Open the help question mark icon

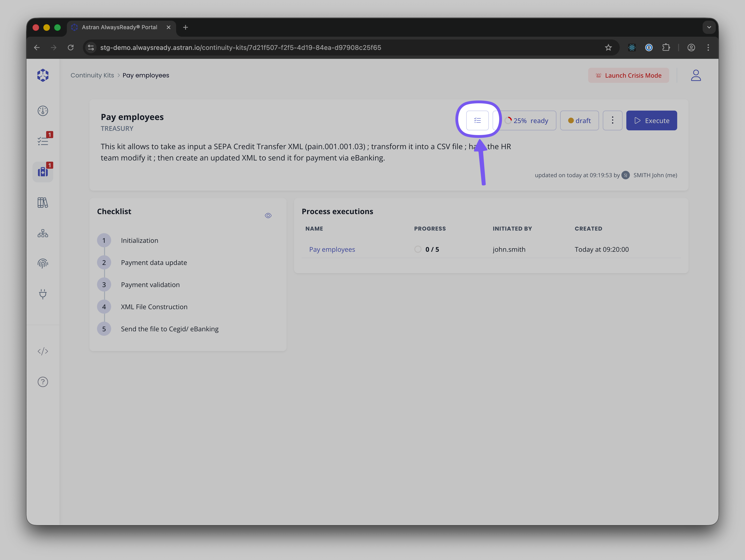click(43, 382)
